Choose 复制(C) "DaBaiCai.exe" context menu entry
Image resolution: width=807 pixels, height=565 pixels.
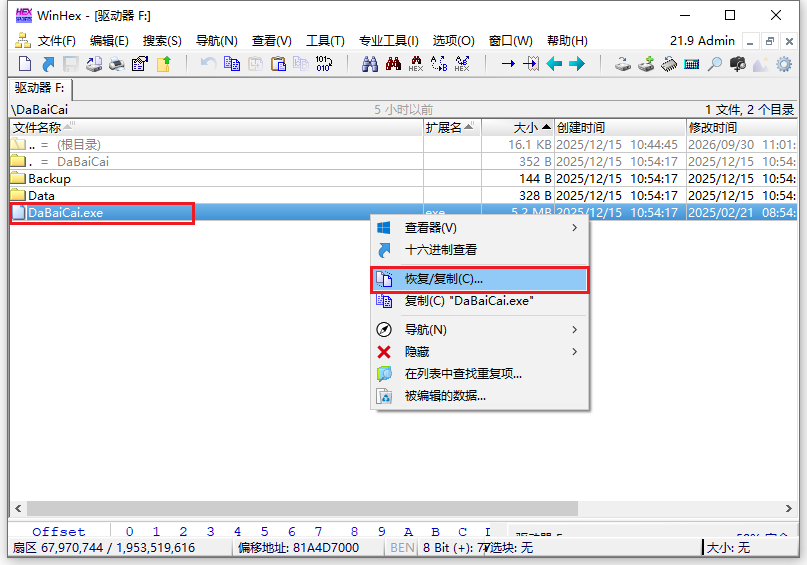480,301
